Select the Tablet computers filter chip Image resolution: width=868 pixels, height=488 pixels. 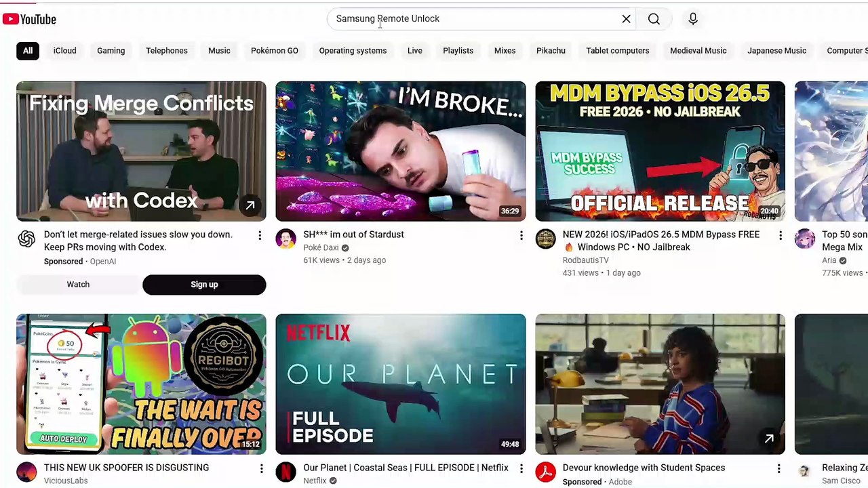coord(618,51)
